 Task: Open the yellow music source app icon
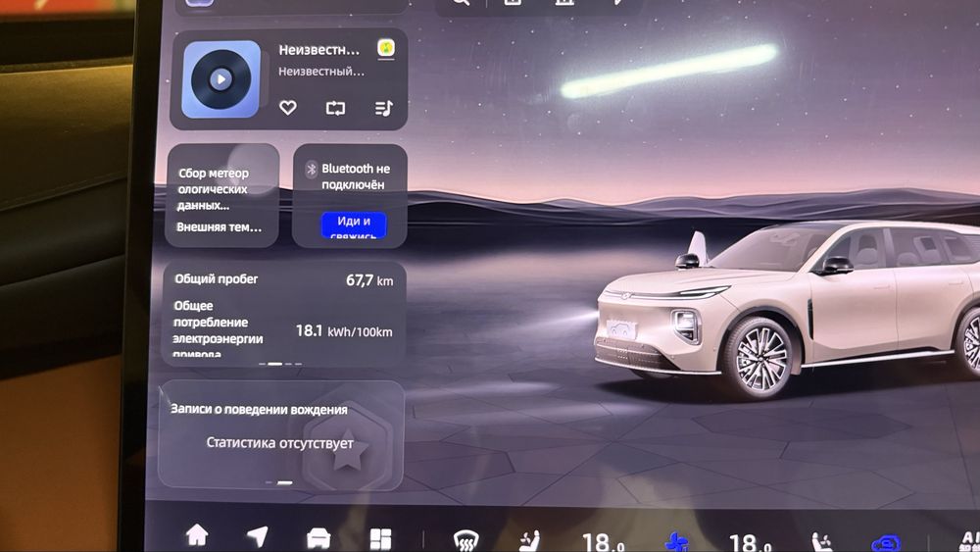tap(386, 48)
